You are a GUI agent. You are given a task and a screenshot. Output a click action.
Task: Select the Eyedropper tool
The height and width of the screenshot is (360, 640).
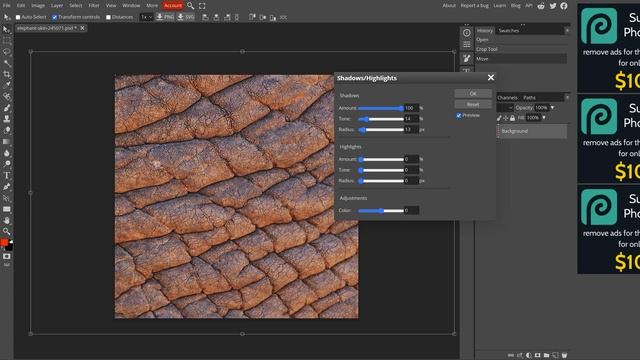[x=7, y=85]
